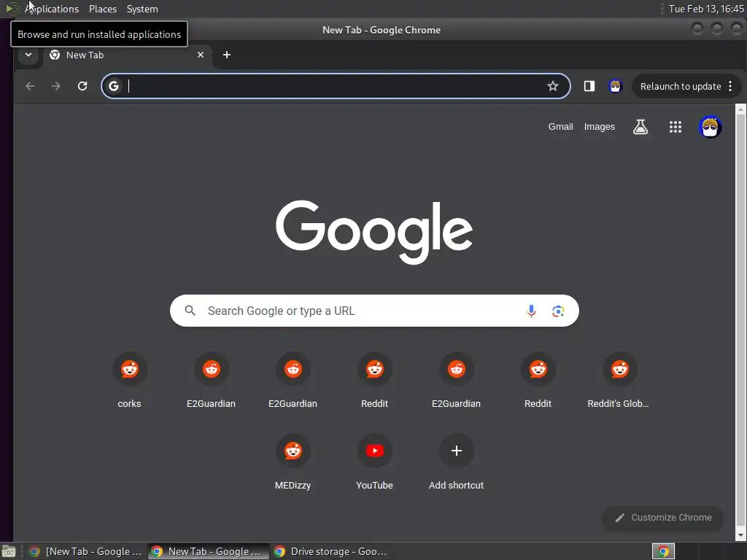Screen dimensions: 747x560
Task: Open the Reddit's Glob... shortcut
Action: [x=619, y=380]
